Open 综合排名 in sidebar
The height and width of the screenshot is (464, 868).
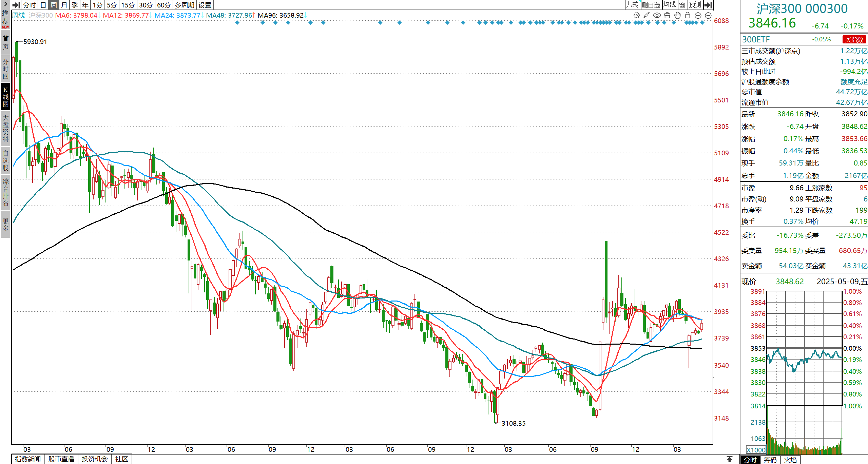click(5, 192)
